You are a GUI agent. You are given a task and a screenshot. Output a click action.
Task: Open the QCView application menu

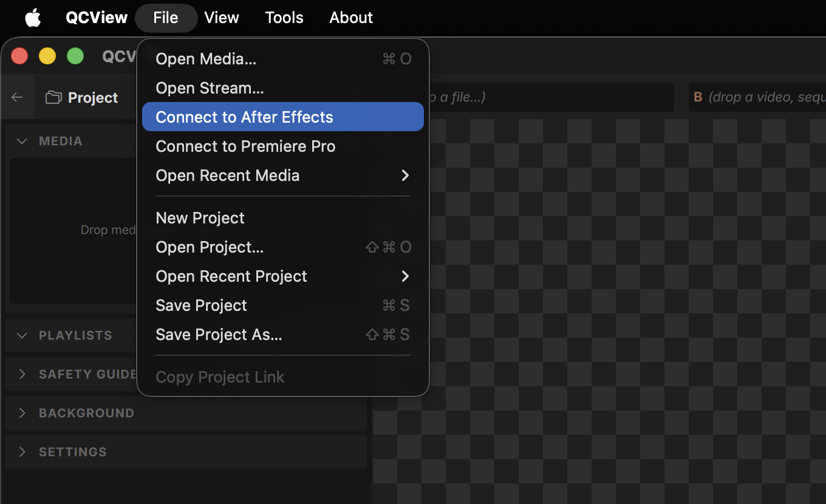click(x=97, y=18)
